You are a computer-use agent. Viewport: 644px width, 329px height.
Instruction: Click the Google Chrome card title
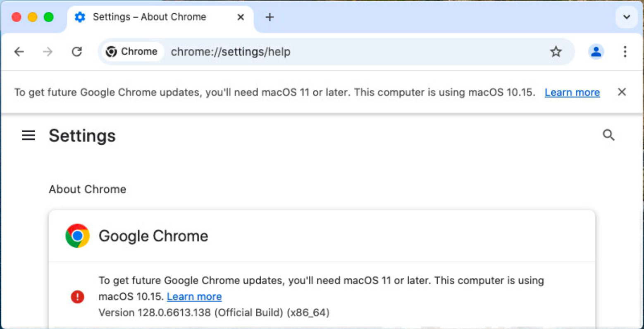coord(153,236)
